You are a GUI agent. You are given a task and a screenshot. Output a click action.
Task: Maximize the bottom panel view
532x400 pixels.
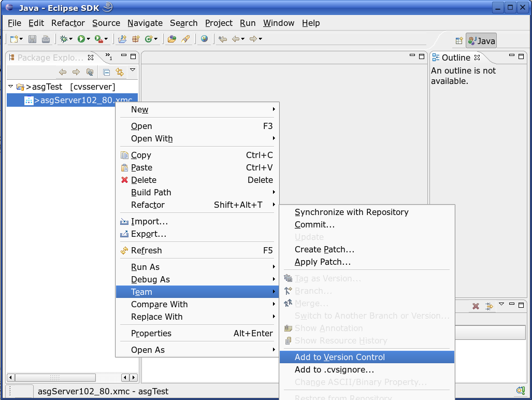[521, 305]
